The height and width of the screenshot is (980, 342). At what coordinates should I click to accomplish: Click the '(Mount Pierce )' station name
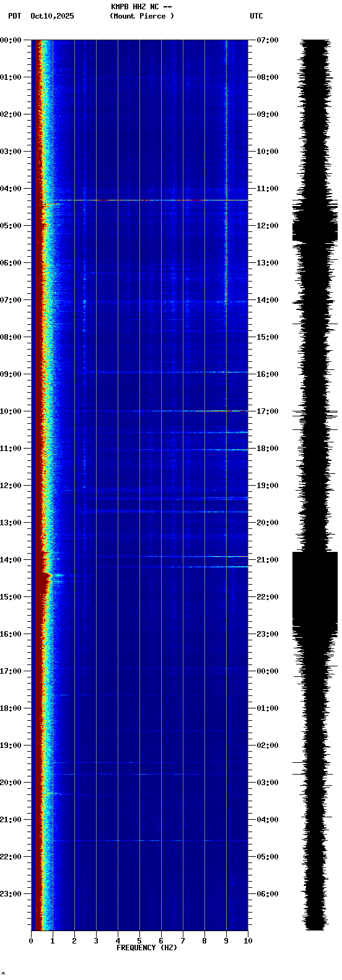pos(142,16)
